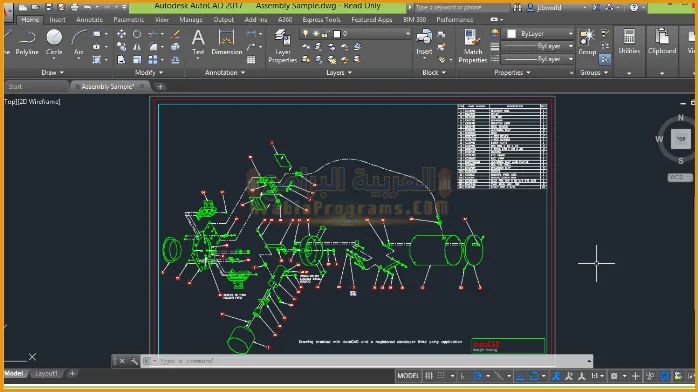
Task: Open the Express Tools ribbon tab
Action: [321, 20]
